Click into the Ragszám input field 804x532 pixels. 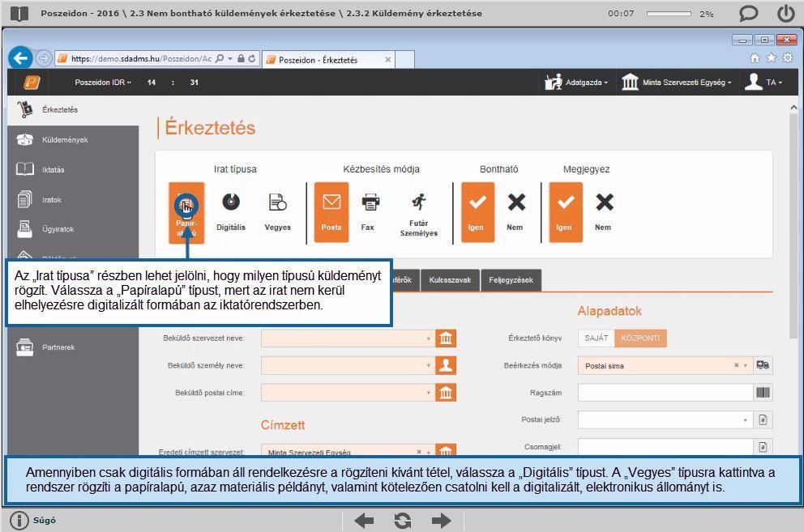(x=665, y=393)
